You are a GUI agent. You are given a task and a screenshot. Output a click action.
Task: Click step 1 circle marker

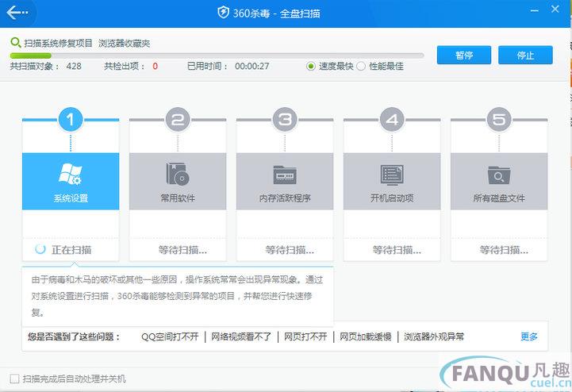coord(71,119)
